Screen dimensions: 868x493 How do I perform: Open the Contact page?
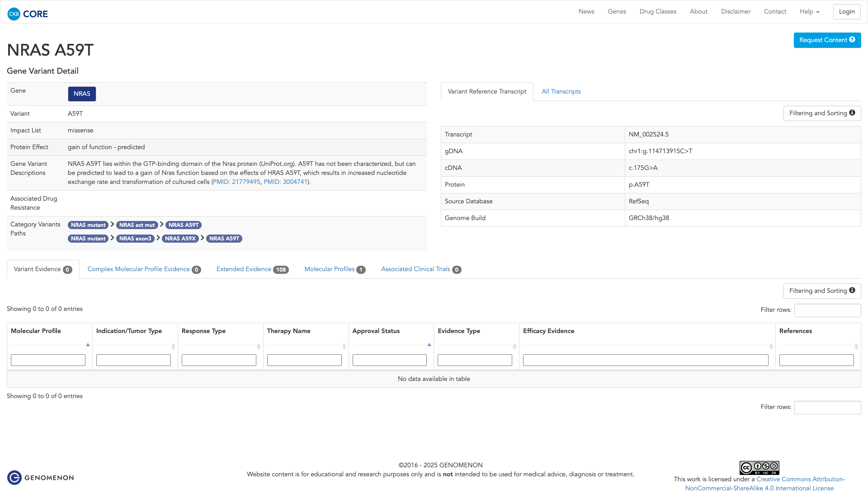tap(775, 12)
